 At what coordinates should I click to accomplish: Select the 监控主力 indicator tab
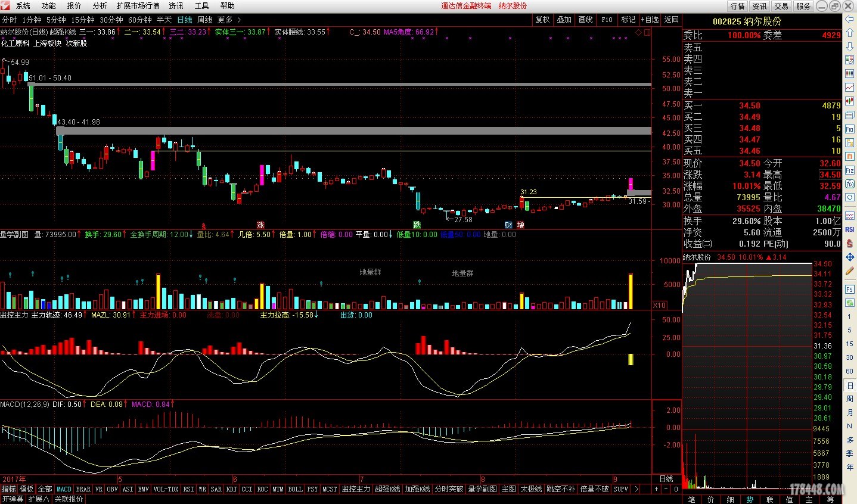coord(356,489)
